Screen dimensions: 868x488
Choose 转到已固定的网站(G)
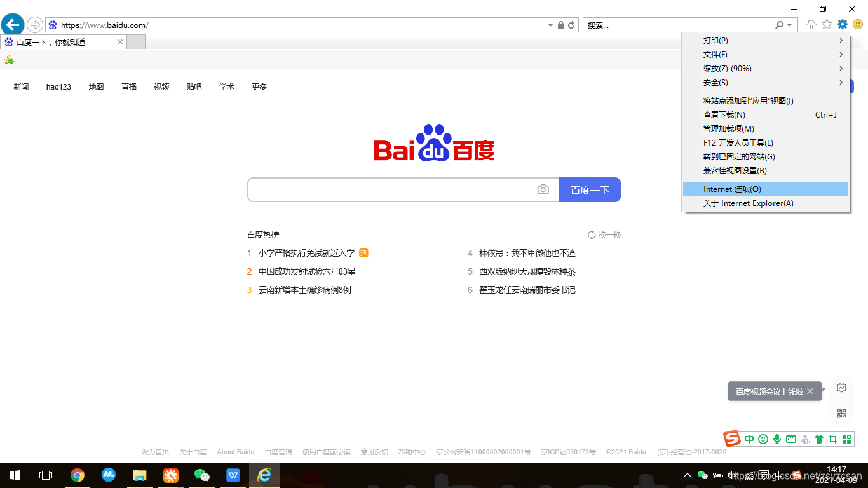766,157
